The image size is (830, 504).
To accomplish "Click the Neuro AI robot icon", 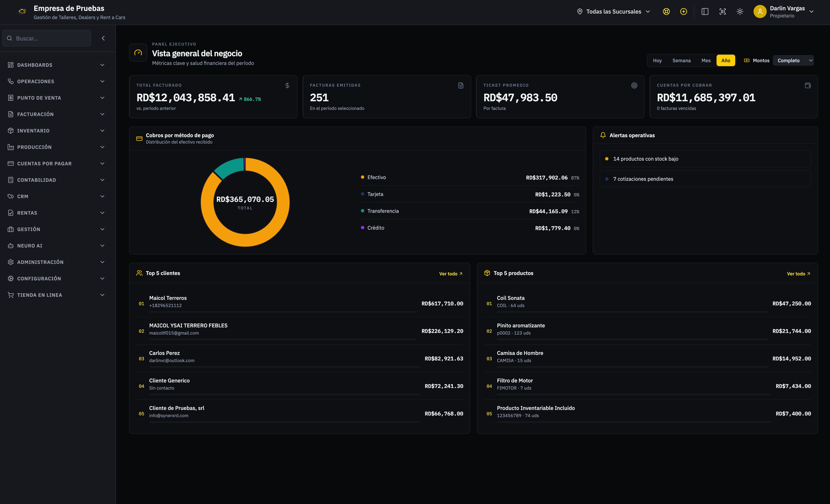I will tap(11, 246).
